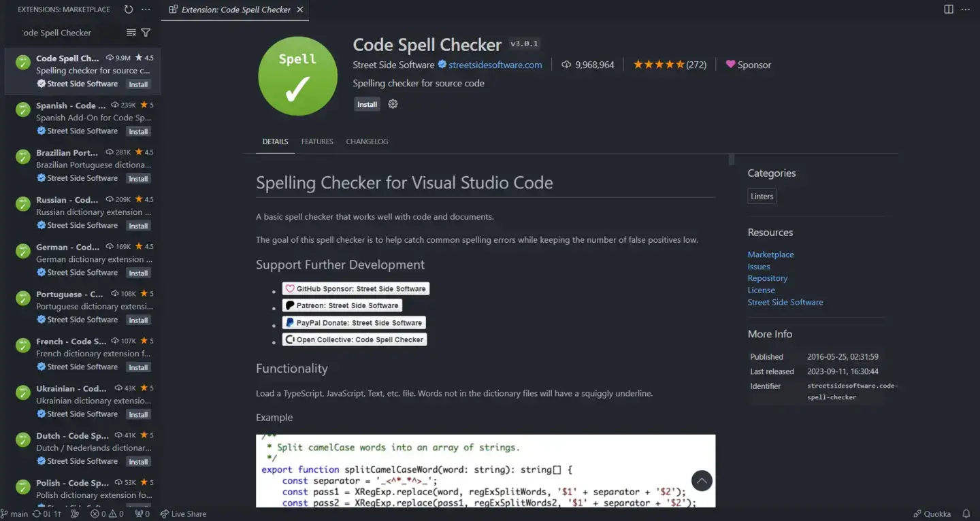Switch to the Details tab
This screenshot has width=980, height=521.
(275, 141)
